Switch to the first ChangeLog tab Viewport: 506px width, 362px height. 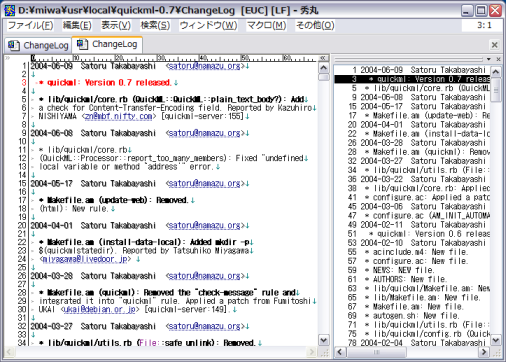pyautogui.click(x=38, y=45)
